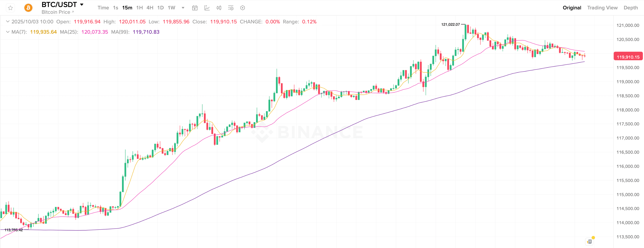The height and width of the screenshot is (248, 644).
Task: Switch chart interval to 1H
Action: click(x=140, y=8)
